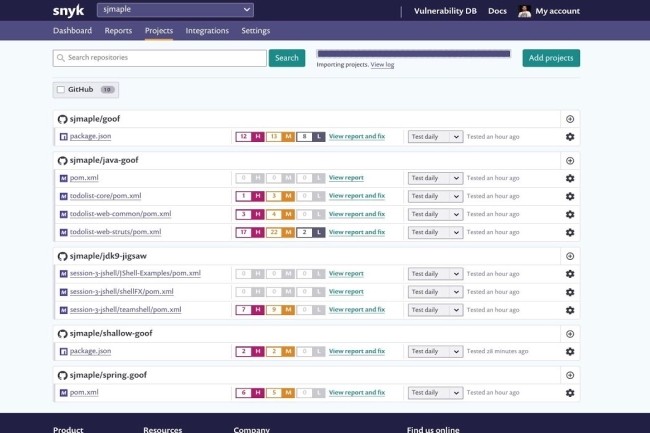The width and height of the screenshot is (650, 433).
Task: Open Test daily dropdown for shallow-goof package.json
Action: [x=435, y=351]
